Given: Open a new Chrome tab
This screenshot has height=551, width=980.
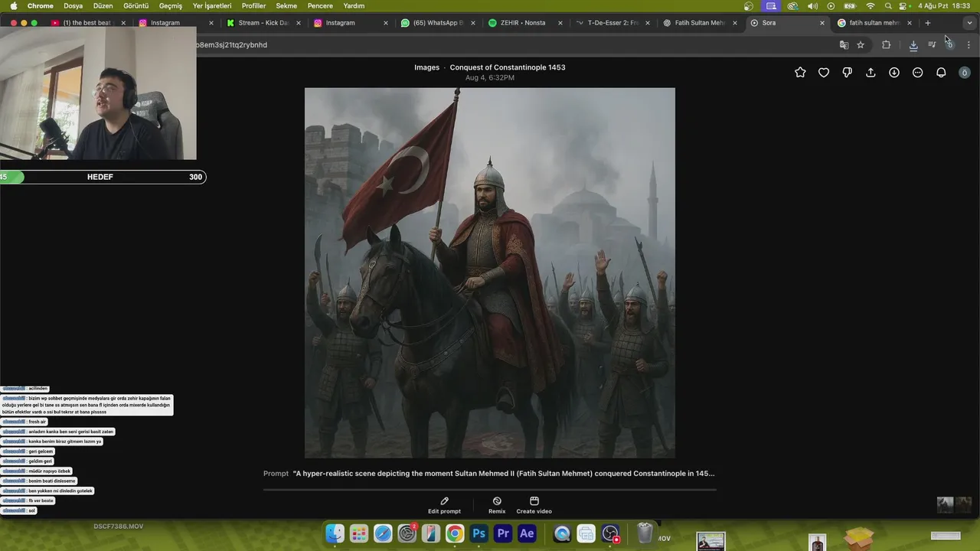Looking at the screenshot, I should click(x=927, y=23).
